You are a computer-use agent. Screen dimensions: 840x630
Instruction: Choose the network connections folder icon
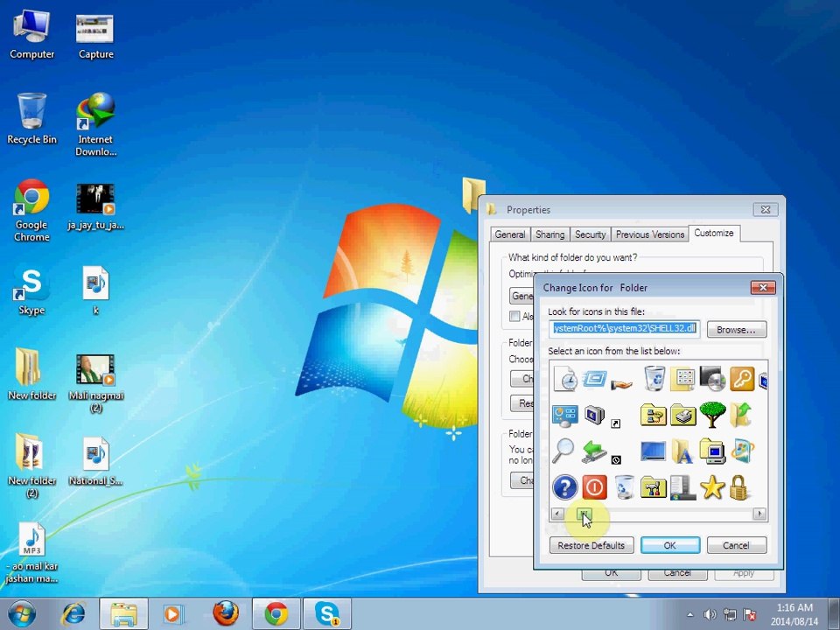(x=654, y=415)
